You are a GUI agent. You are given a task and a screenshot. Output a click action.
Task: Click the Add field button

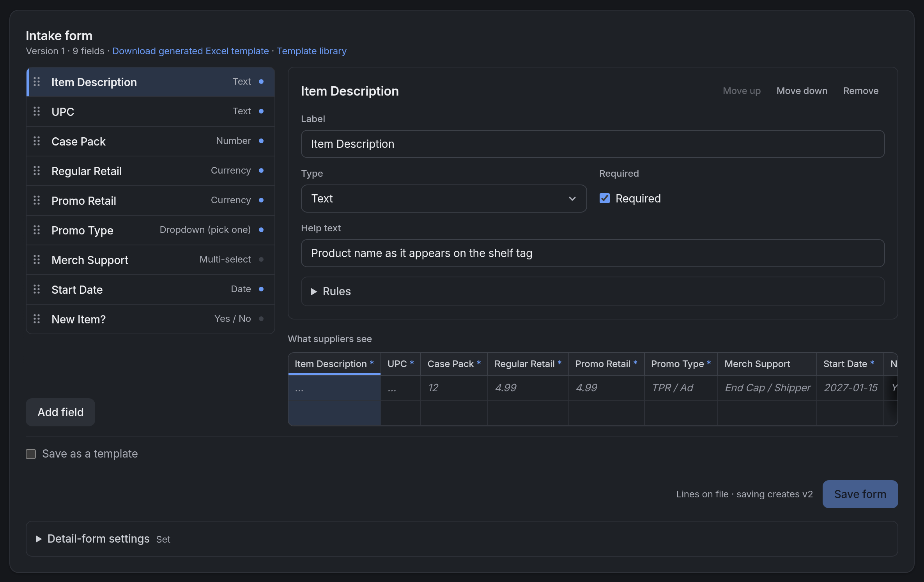60,412
